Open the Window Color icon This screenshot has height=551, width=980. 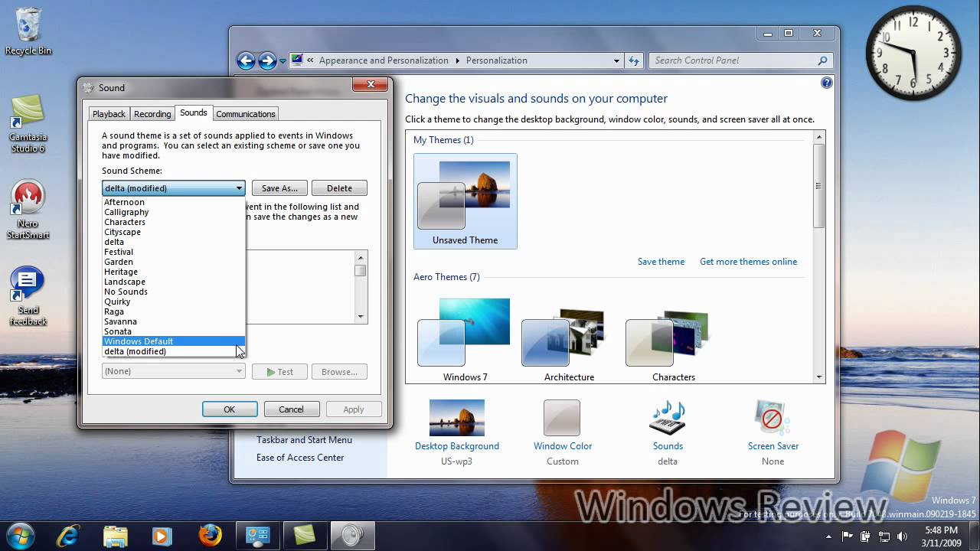563,418
